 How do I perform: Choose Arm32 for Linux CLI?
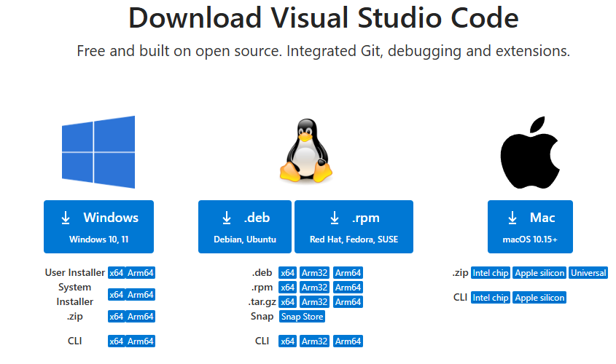[x=314, y=341]
